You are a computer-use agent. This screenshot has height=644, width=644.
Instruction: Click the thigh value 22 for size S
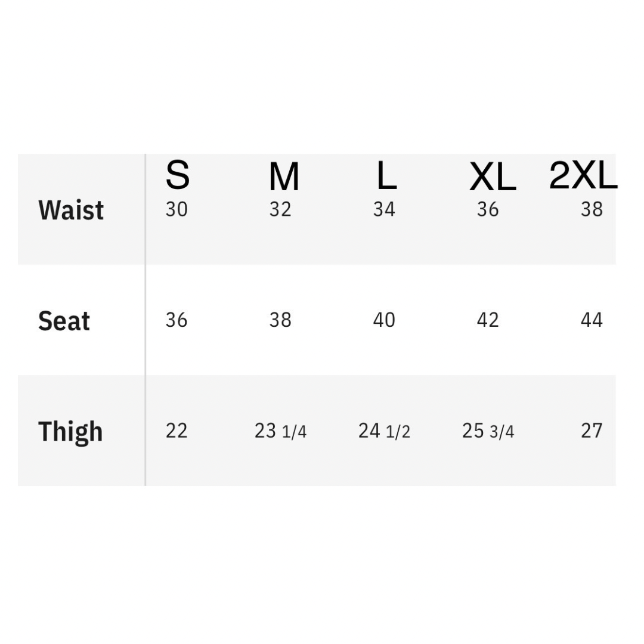click(x=177, y=431)
